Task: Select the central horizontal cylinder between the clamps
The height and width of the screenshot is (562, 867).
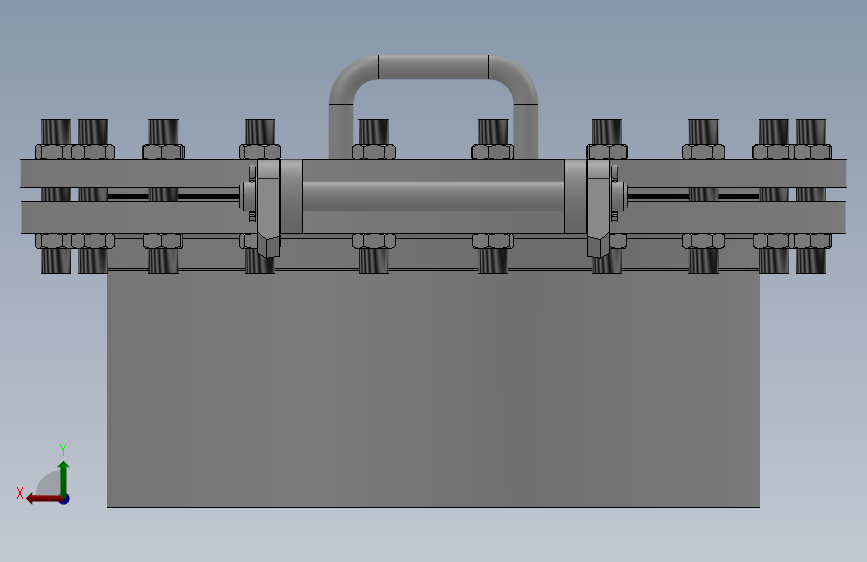Action: (x=433, y=196)
